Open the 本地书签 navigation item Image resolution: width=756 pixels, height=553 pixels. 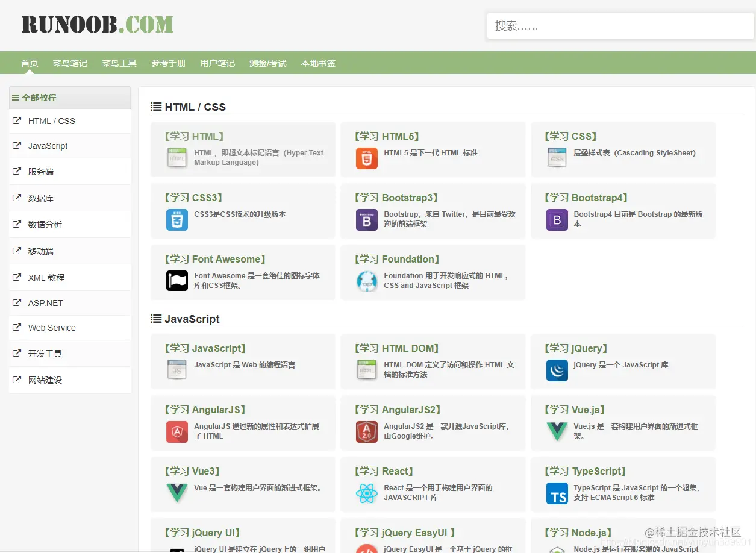point(318,63)
